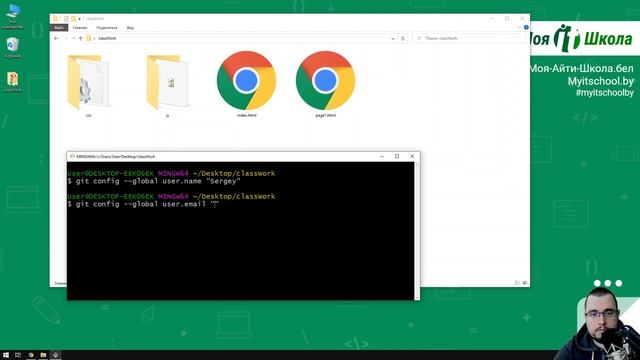Minimize the Git Bash terminal window
The width and height of the screenshot is (640, 360).
[x=382, y=156]
